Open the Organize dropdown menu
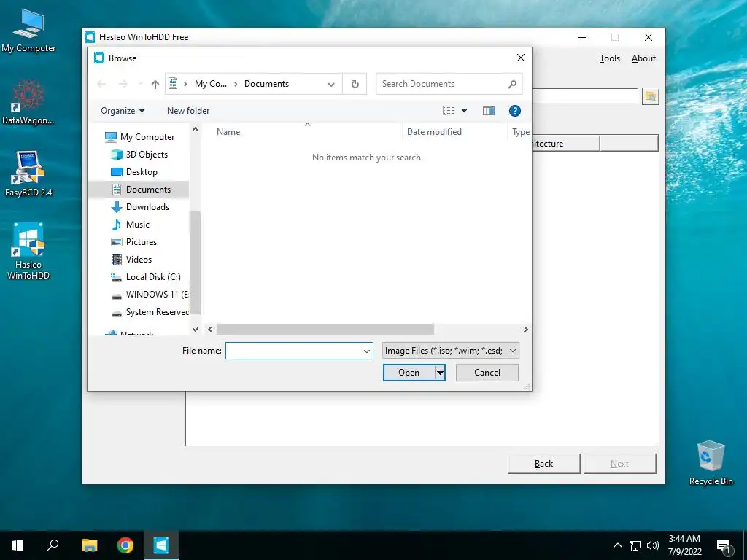The height and width of the screenshot is (560, 747). (123, 111)
